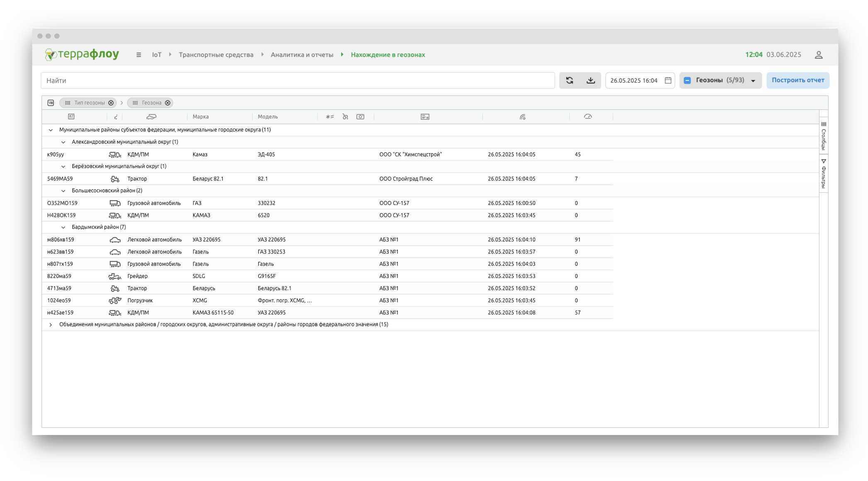Image resolution: width=868 pixels, height=481 pixels.
Task: Click the SDLG brand cell
Action: point(199,276)
